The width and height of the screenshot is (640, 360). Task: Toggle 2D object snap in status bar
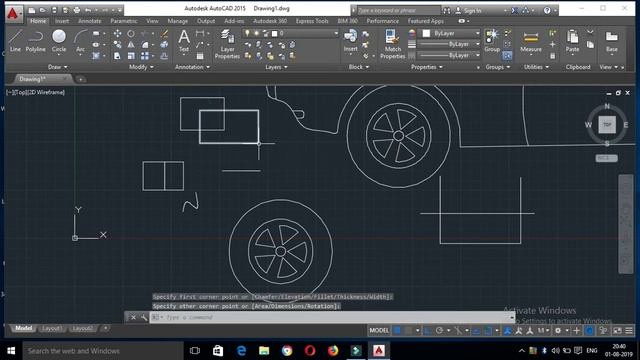click(487, 331)
